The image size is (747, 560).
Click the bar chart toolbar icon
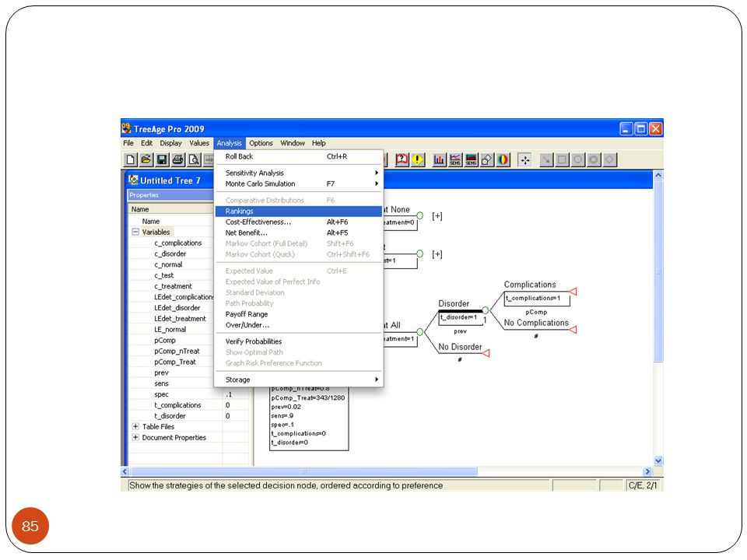pyautogui.click(x=439, y=159)
